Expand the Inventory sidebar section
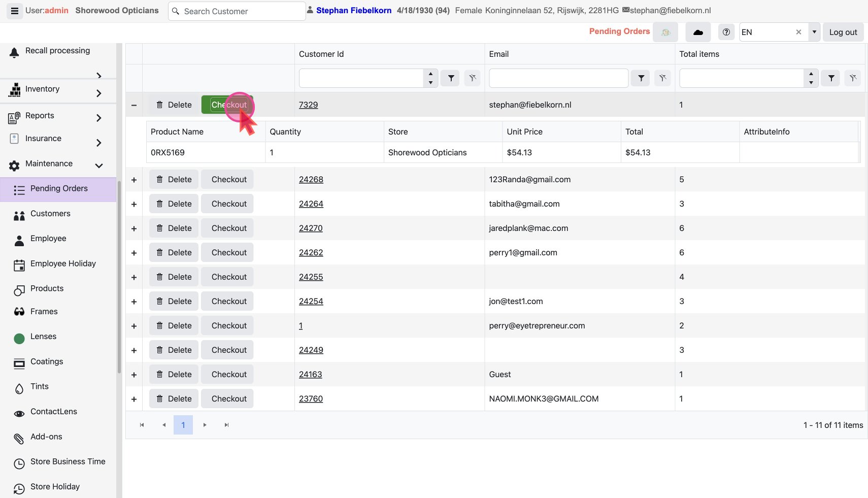The image size is (868, 498). pyautogui.click(x=98, y=93)
